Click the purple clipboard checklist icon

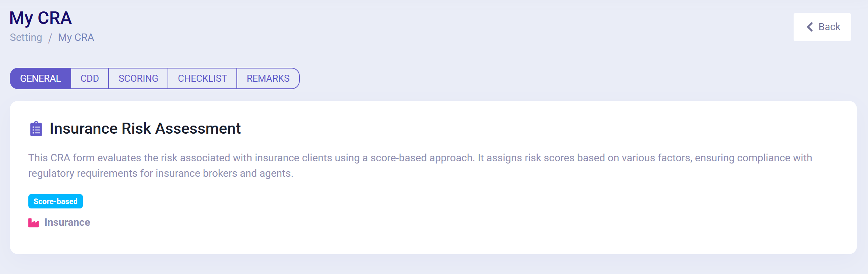[x=36, y=129]
